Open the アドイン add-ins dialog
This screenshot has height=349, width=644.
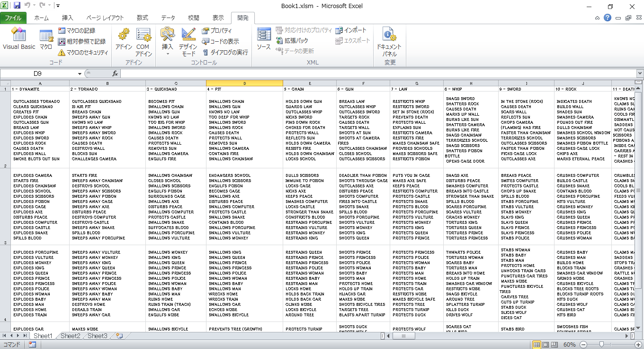[x=124, y=39]
